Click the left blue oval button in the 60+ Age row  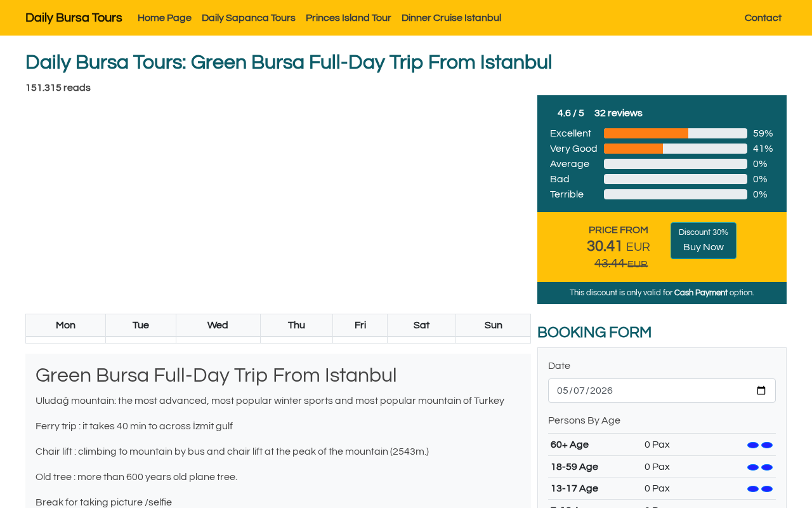click(x=753, y=445)
